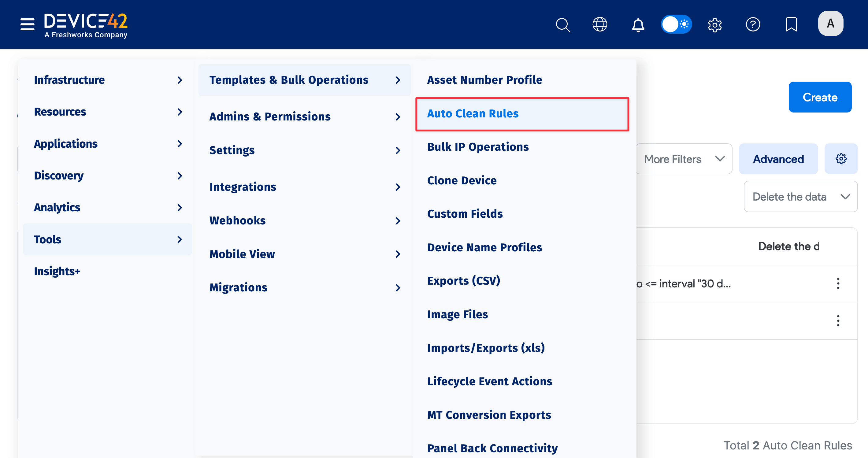
Task: Open the help question mark icon
Action: [753, 24]
